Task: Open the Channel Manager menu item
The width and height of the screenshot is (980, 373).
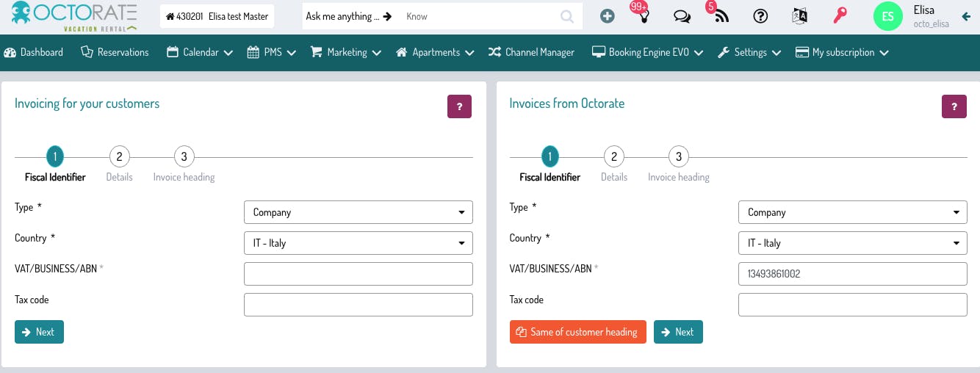Action: pos(530,52)
